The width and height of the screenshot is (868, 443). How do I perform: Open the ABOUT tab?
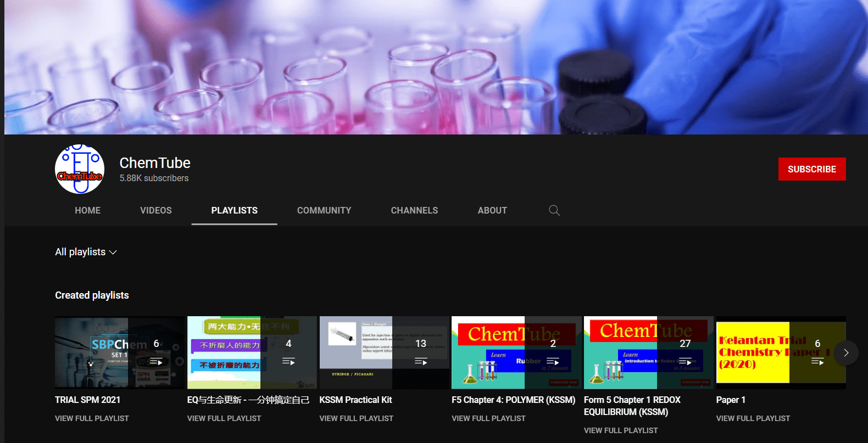coord(492,210)
